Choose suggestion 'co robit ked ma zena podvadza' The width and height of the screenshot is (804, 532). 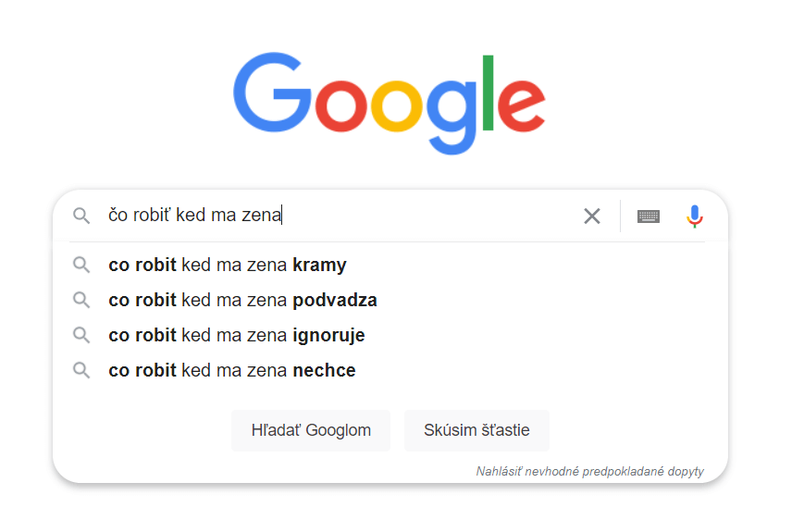(390, 300)
